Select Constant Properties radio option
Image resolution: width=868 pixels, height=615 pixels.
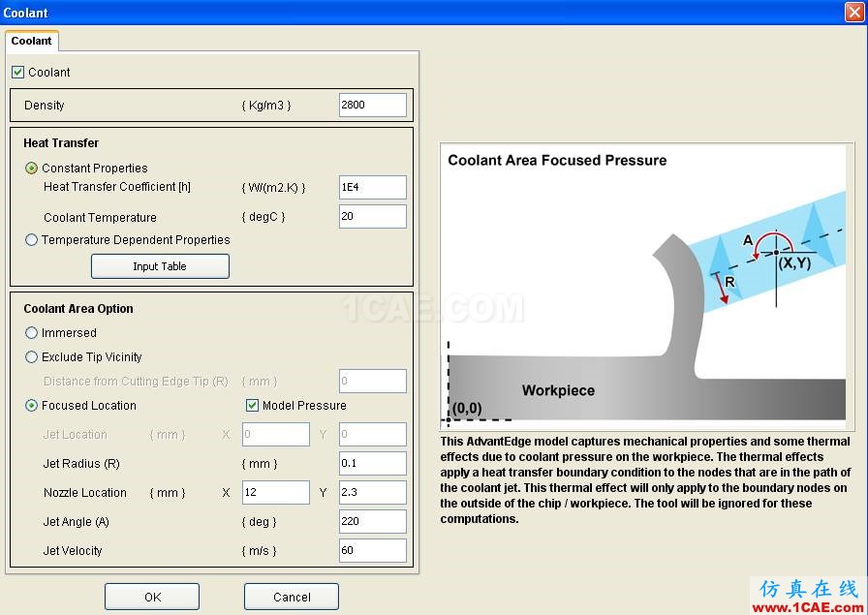click(x=32, y=168)
